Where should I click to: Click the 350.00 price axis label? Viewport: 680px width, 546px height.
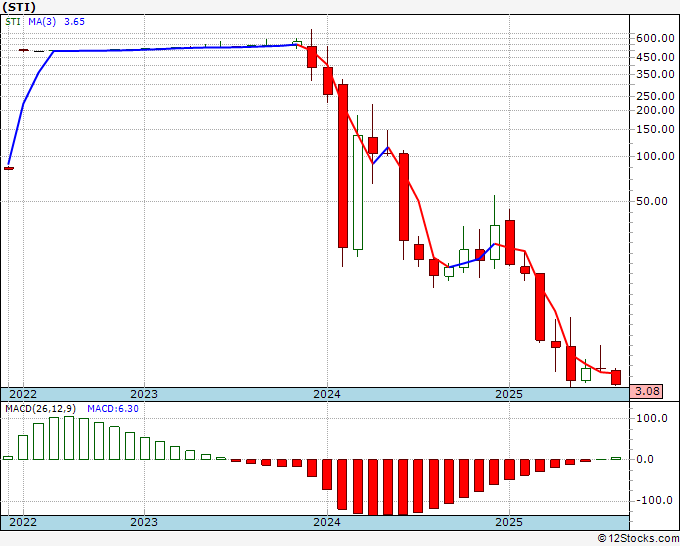pyautogui.click(x=655, y=74)
